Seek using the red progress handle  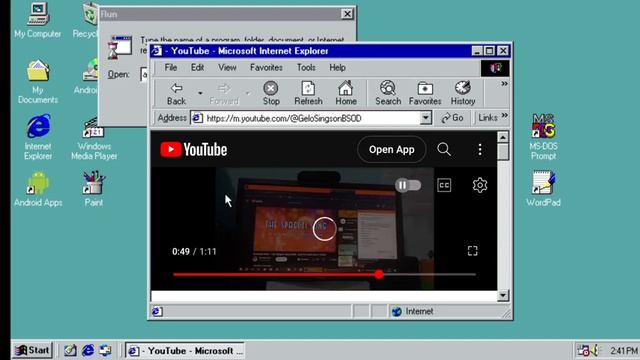pyautogui.click(x=379, y=274)
